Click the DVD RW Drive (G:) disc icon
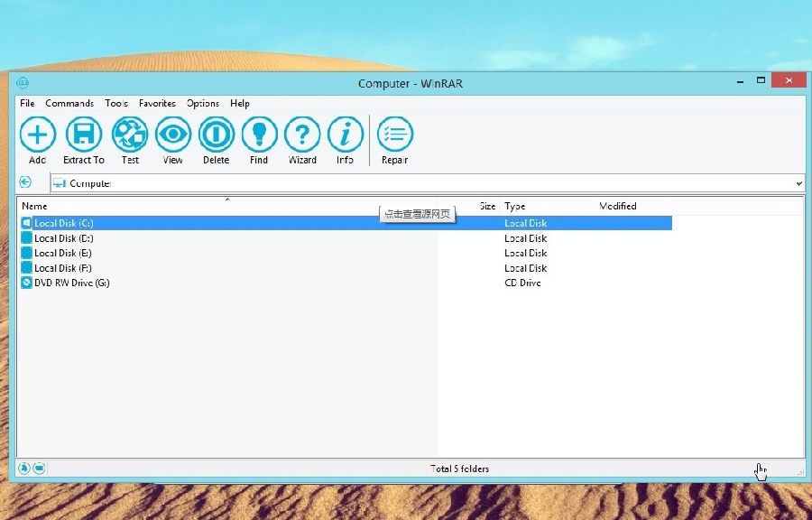 point(26,283)
